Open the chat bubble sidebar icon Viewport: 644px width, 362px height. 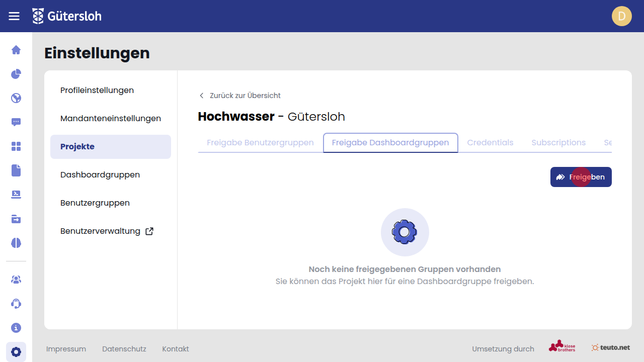[x=16, y=122]
